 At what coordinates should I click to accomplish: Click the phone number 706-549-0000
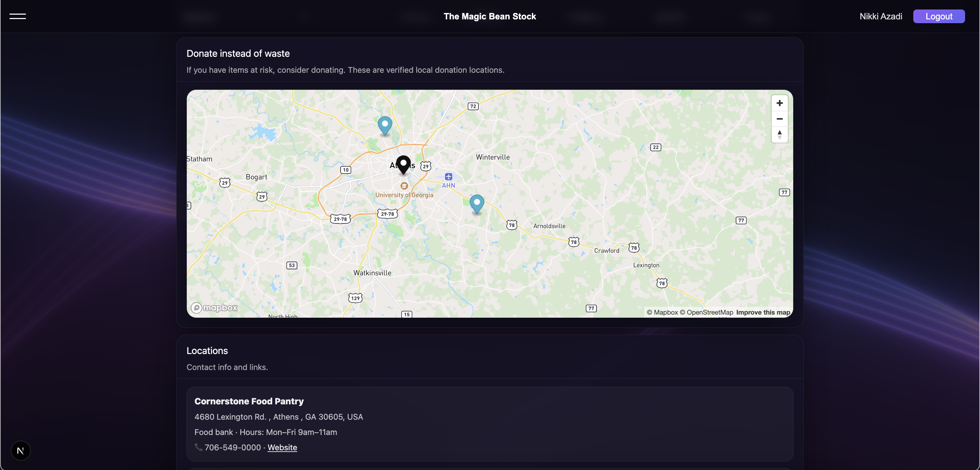tap(232, 448)
